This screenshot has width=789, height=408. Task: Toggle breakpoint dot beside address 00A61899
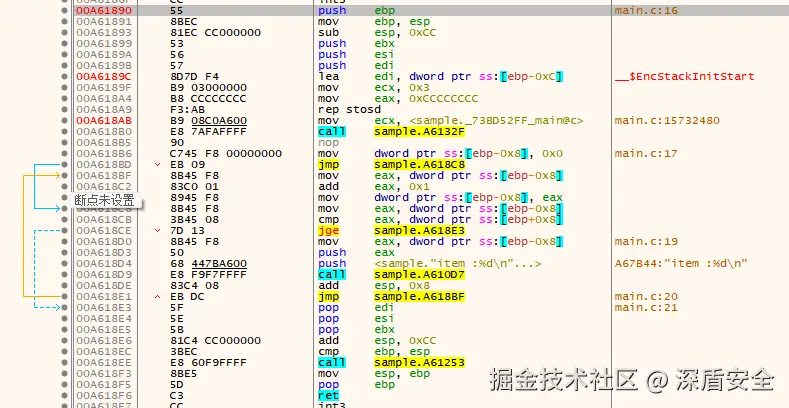click(64, 44)
